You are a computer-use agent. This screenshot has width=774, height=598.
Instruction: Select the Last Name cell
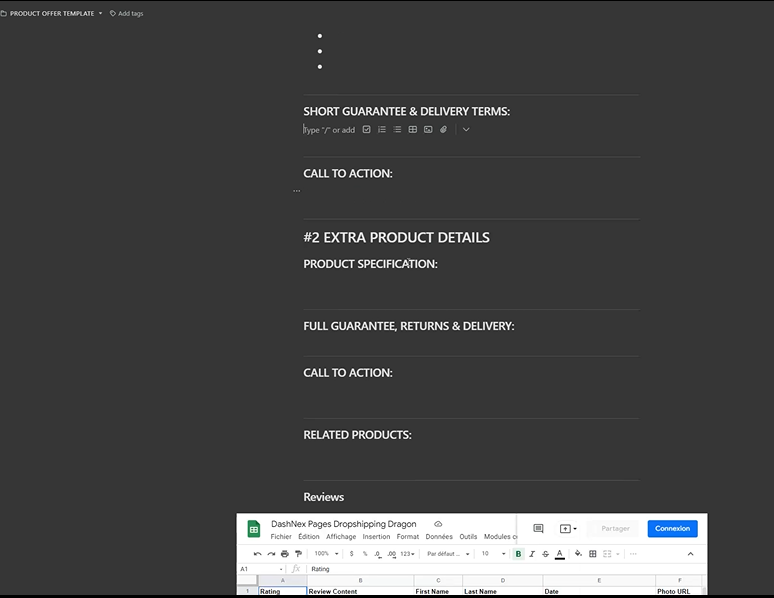click(503, 591)
